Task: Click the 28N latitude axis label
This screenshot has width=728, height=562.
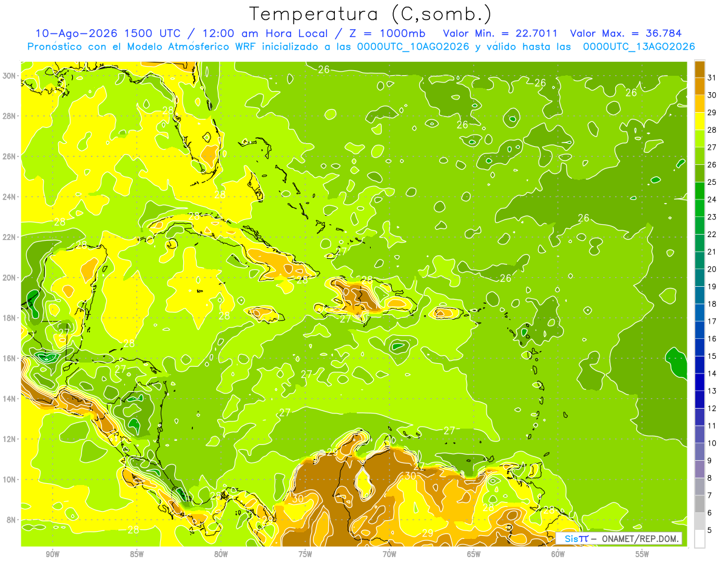Action: point(10,116)
